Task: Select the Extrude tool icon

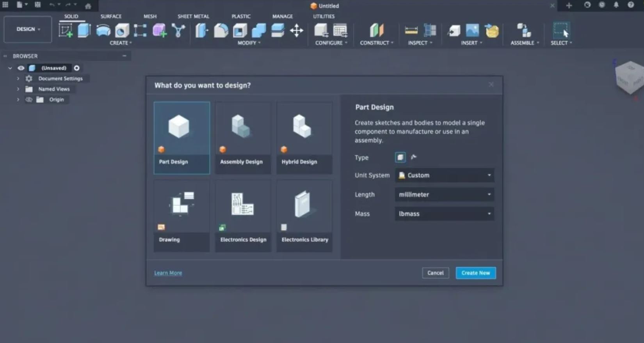Action: pyautogui.click(x=84, y=30)
